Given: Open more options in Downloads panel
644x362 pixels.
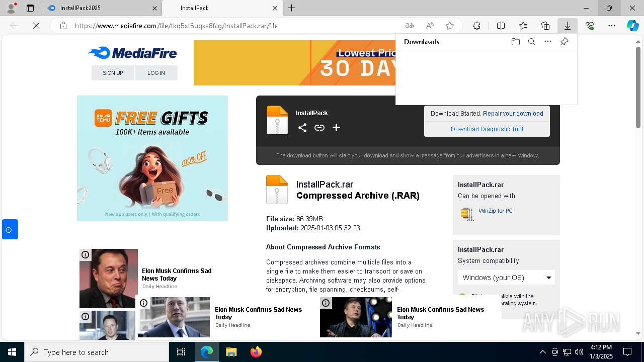Looking at the screenshot, I should tap(548, 42).
